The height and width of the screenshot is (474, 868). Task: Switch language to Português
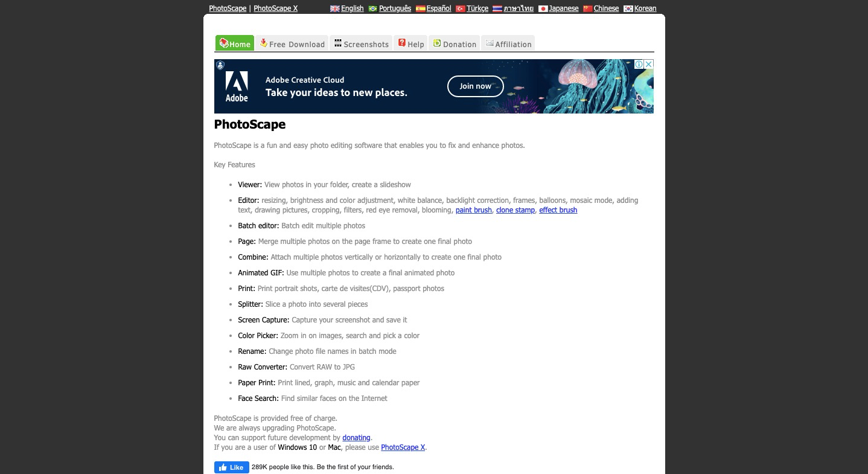[395, 8]
